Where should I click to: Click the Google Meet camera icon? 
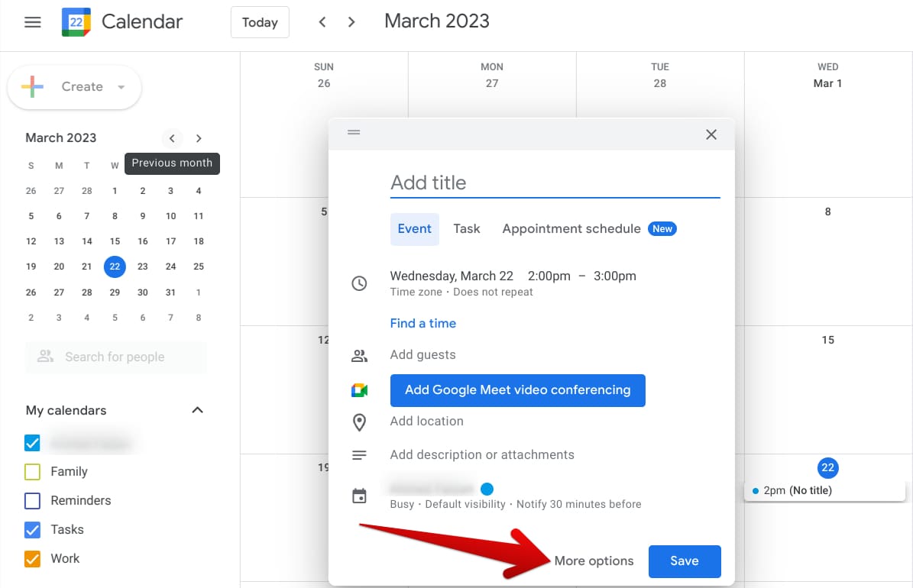[x=359, y=390]
